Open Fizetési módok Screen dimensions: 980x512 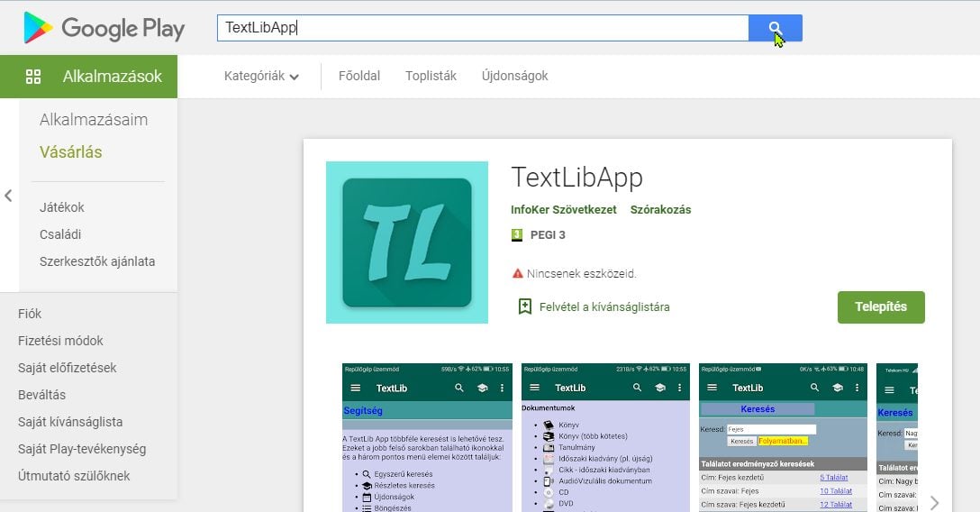60,341
